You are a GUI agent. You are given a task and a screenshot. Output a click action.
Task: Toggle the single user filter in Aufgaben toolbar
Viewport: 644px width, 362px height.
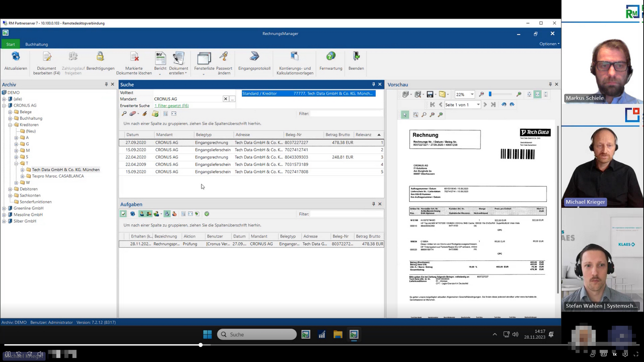(142, 214)
